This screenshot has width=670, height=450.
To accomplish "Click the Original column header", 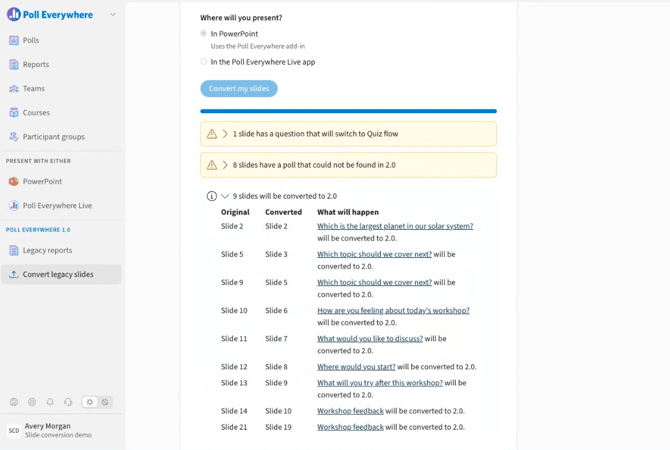I will click(235, 212).
